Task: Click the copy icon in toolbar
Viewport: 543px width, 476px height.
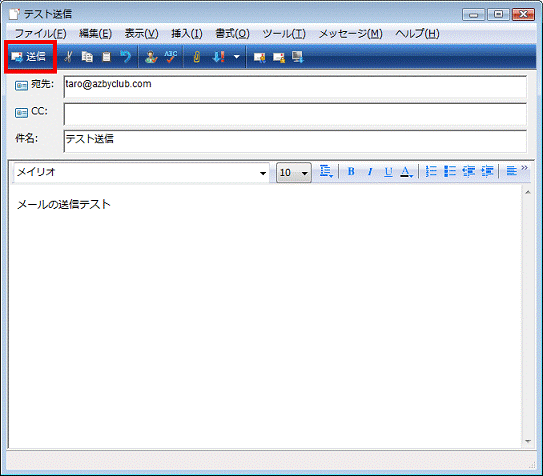Action: point(87,57)
